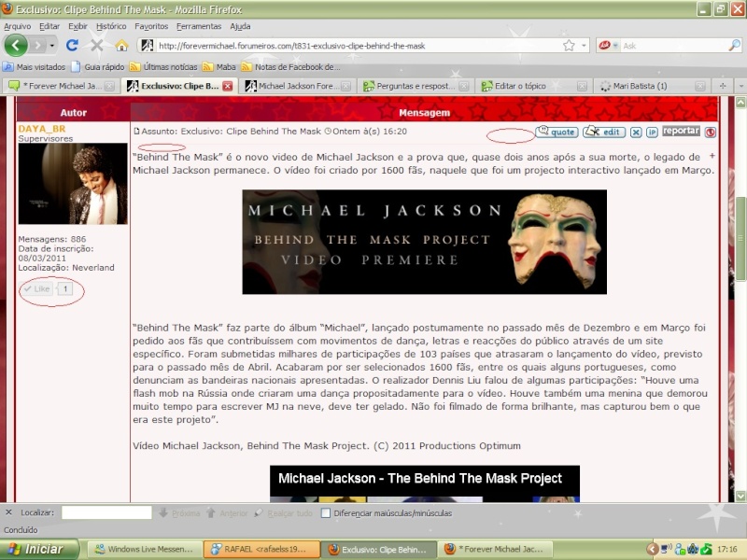Bookmark this page with the star icon
The image size is (747, 560).
tap(569, 46)
